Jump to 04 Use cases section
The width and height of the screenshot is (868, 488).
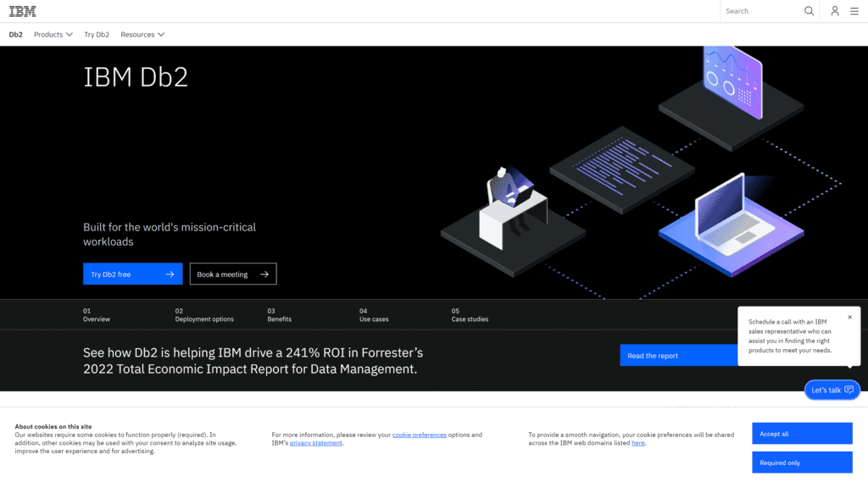[374, 315]
